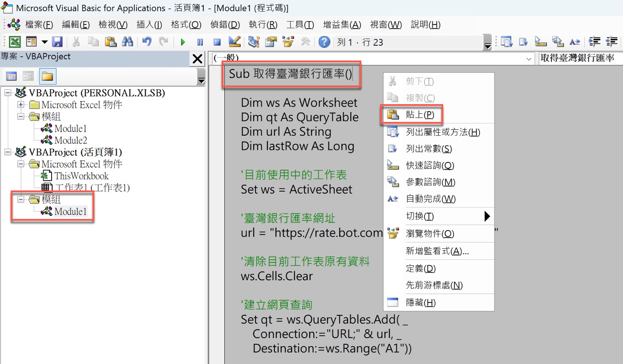Image resolution: width=623 pixels, height=364 pixels.
Task: Open the Project Explorer toolbar icon
Action: point(254,42)
